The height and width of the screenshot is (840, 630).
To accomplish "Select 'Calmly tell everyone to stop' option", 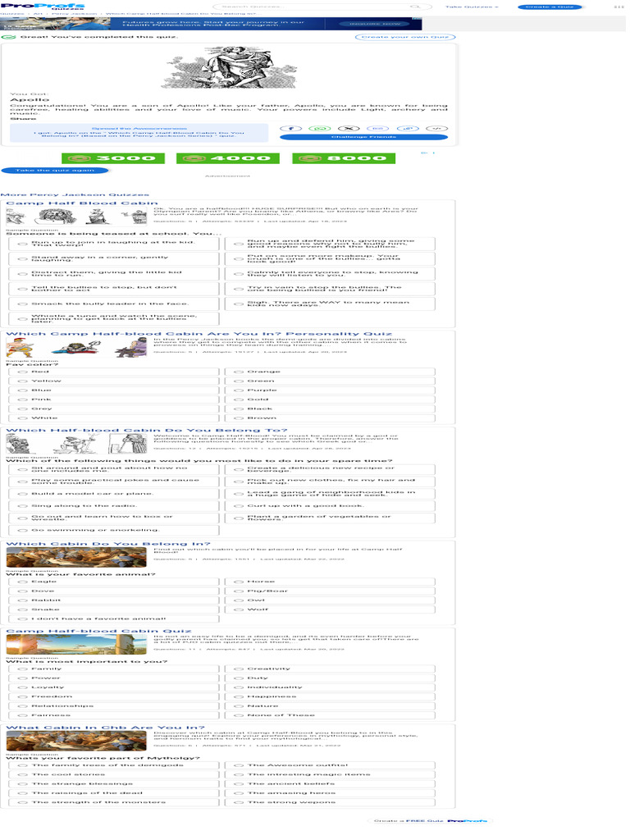I will 330,273.
